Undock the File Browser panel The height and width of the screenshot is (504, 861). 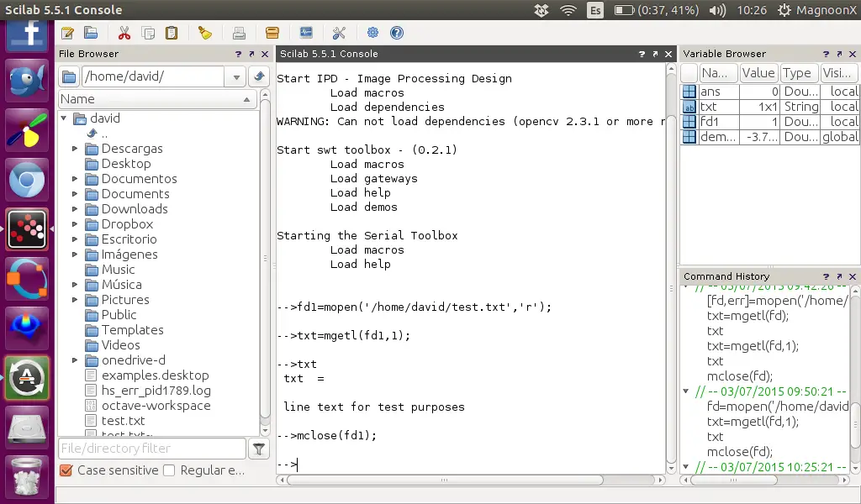click(251, 54)
